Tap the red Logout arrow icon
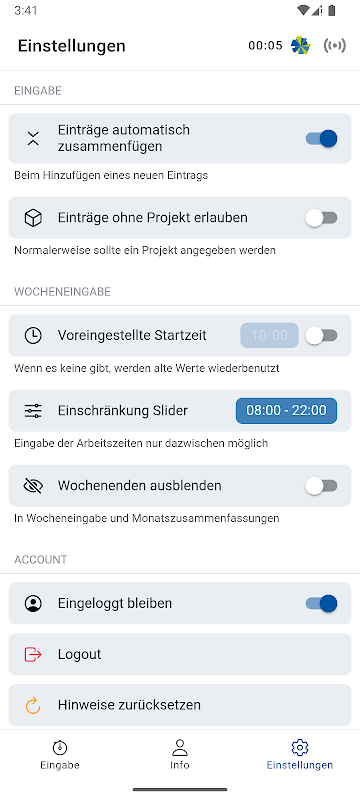Image resolution: width=360 pixels, height=800 pixels. 33,654
